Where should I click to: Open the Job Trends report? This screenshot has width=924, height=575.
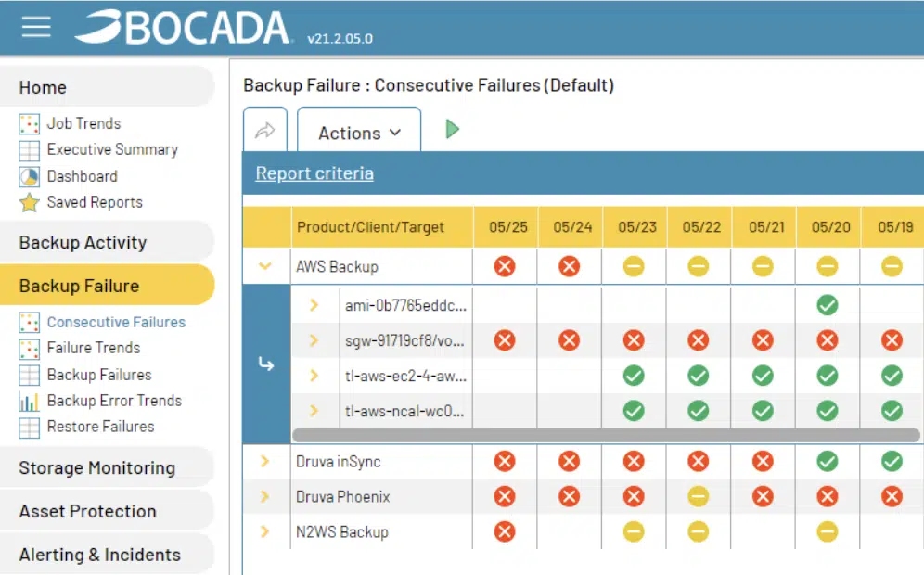83,123
